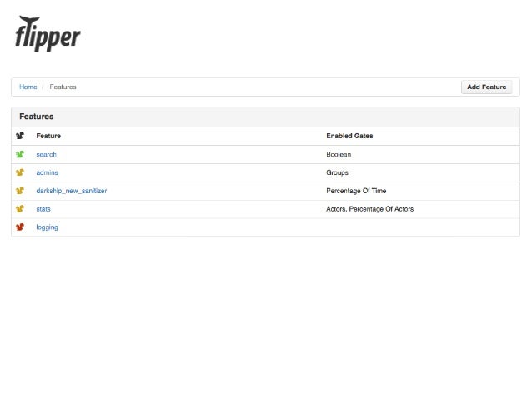532x399 pixels.
Task: Click the green status icon beside search
Action: point(20,154)
